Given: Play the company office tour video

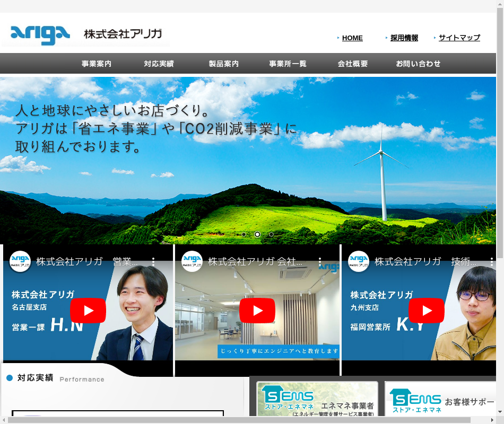Looking at the screenshot, I should (x=257, y=311).
